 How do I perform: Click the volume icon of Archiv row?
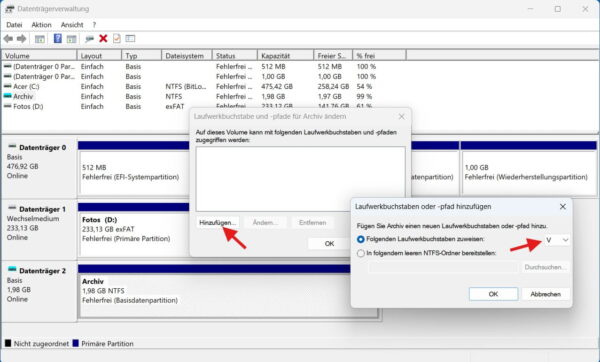7,96
